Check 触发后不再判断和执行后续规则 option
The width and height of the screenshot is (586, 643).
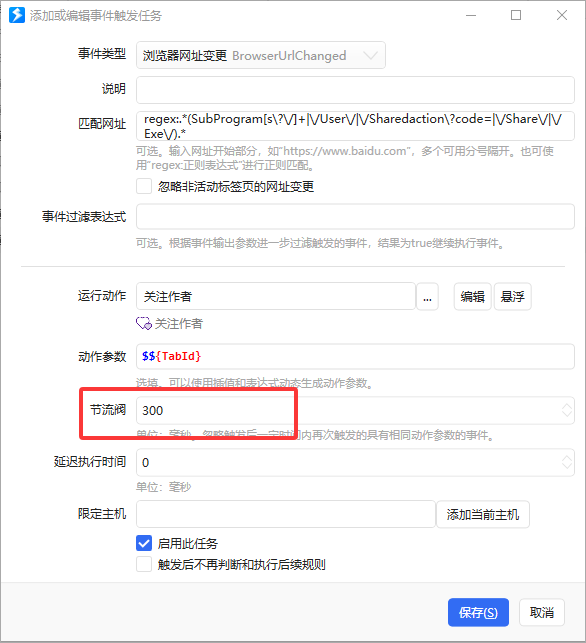[144, 564]
